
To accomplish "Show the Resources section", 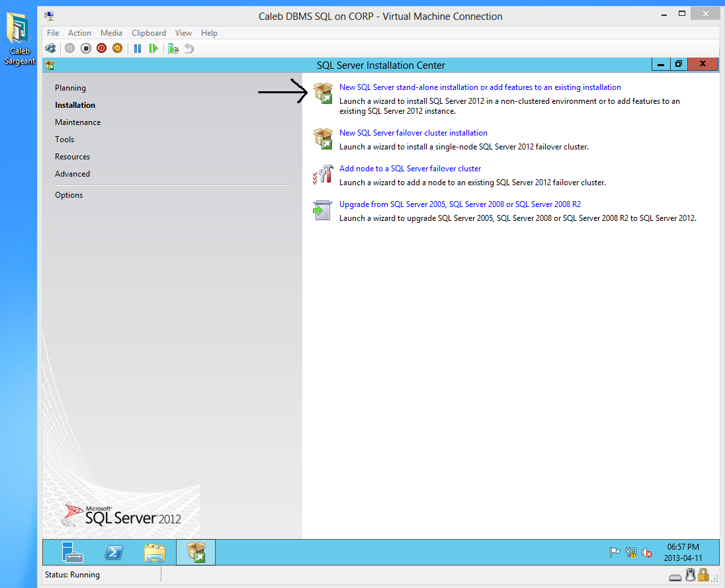I will tap(72, 157).
